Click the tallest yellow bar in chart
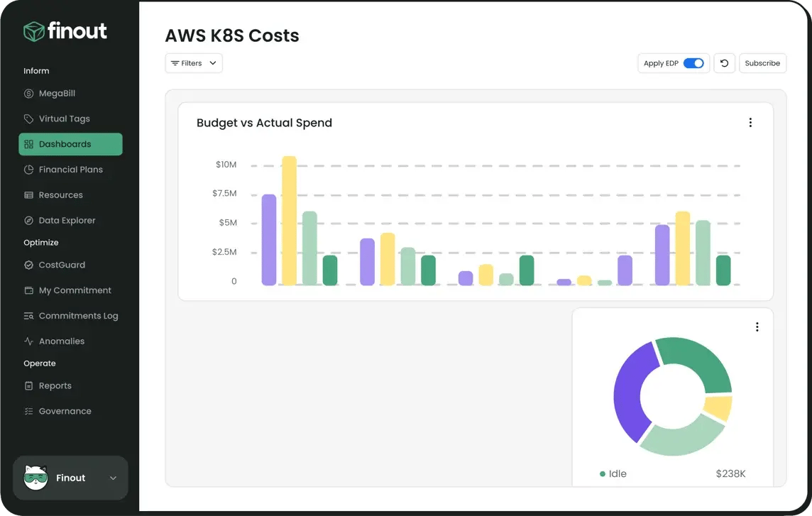 pyautogui.click(x=289, y=221)
